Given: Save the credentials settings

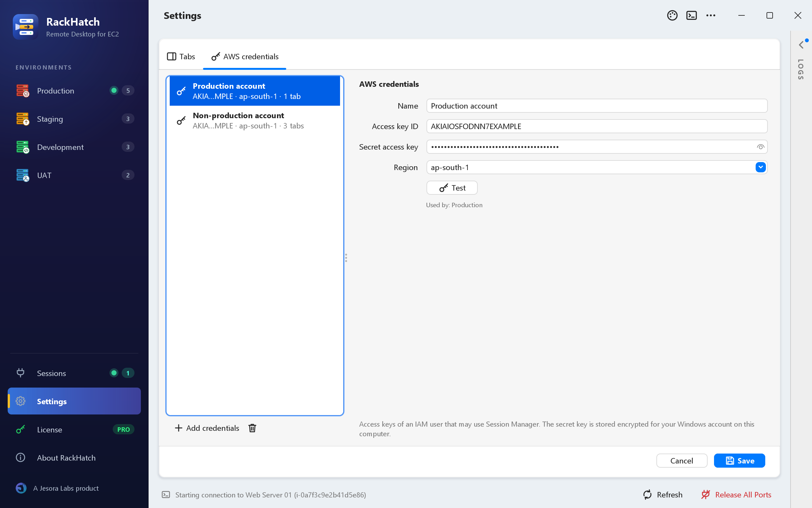Looking at the screenshot, I should click(x=739, y=460).
